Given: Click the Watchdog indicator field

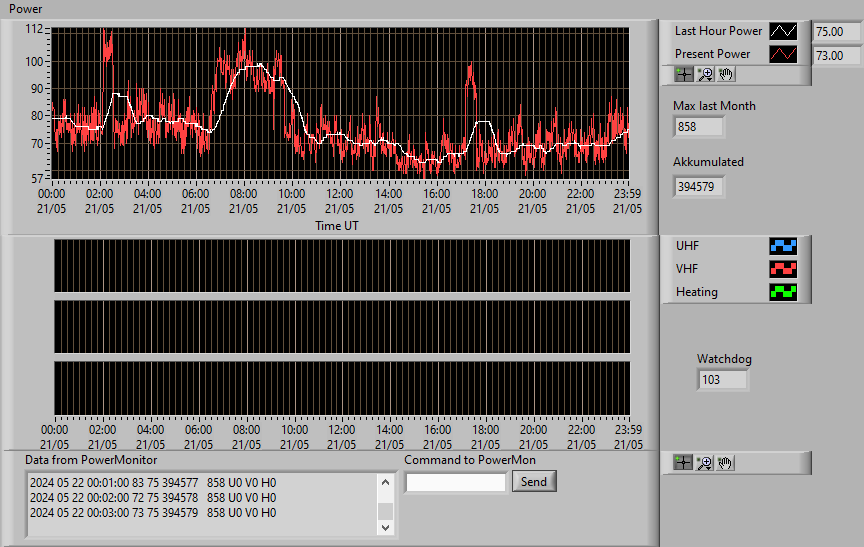Looking at the screenshot, I should point(722,380).
